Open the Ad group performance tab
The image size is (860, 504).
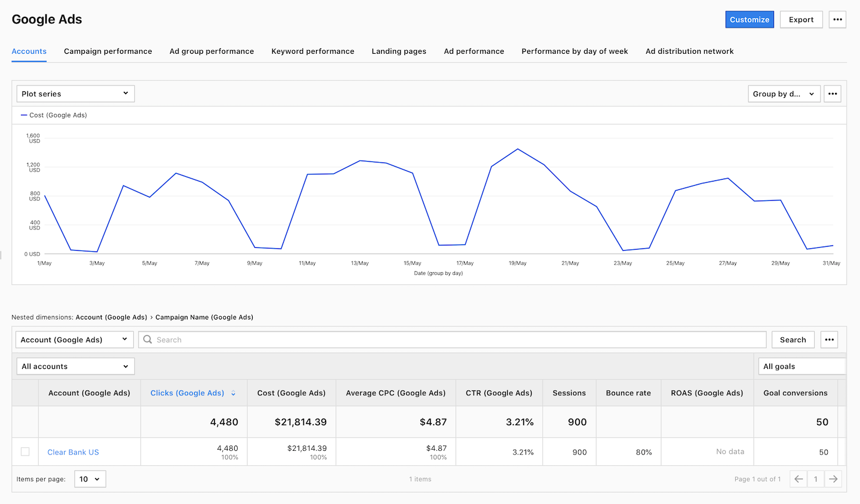[x=212, y=51]
